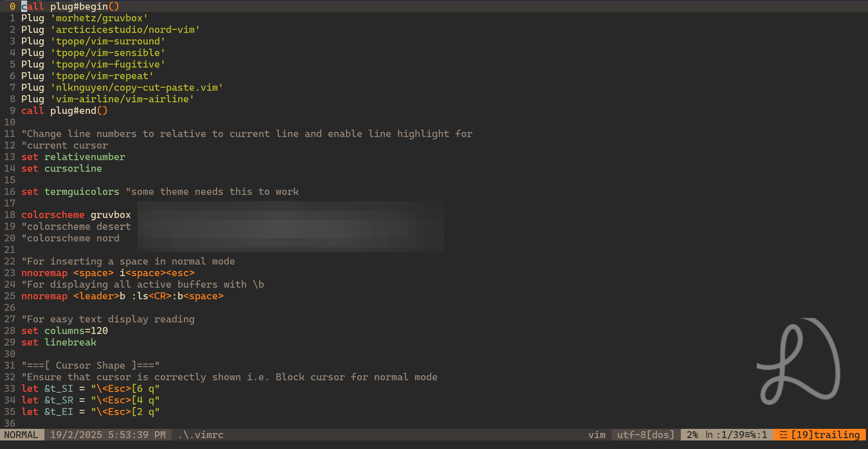Click the "set cursorline" line
The width and height of the screenshot is (868, 449).
coord(62,168)
